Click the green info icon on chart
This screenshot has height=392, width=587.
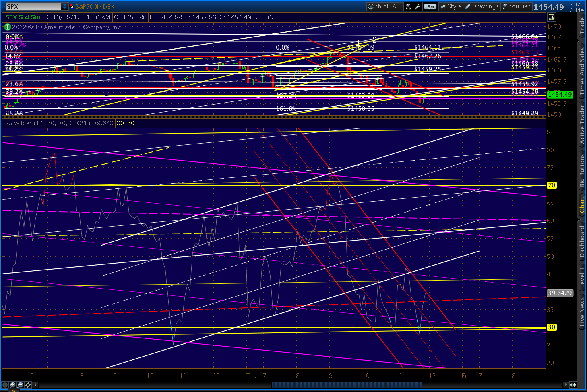7,27
